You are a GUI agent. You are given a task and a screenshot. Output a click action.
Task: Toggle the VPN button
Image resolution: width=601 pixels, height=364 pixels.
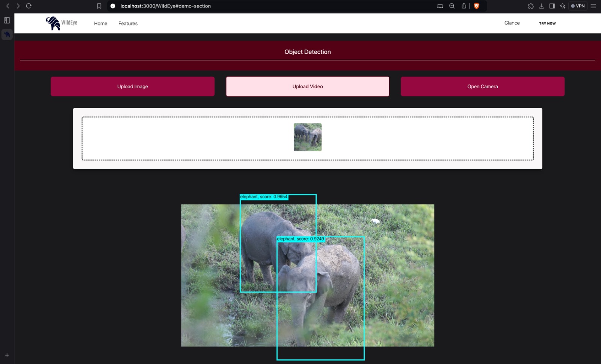(578, 6)
